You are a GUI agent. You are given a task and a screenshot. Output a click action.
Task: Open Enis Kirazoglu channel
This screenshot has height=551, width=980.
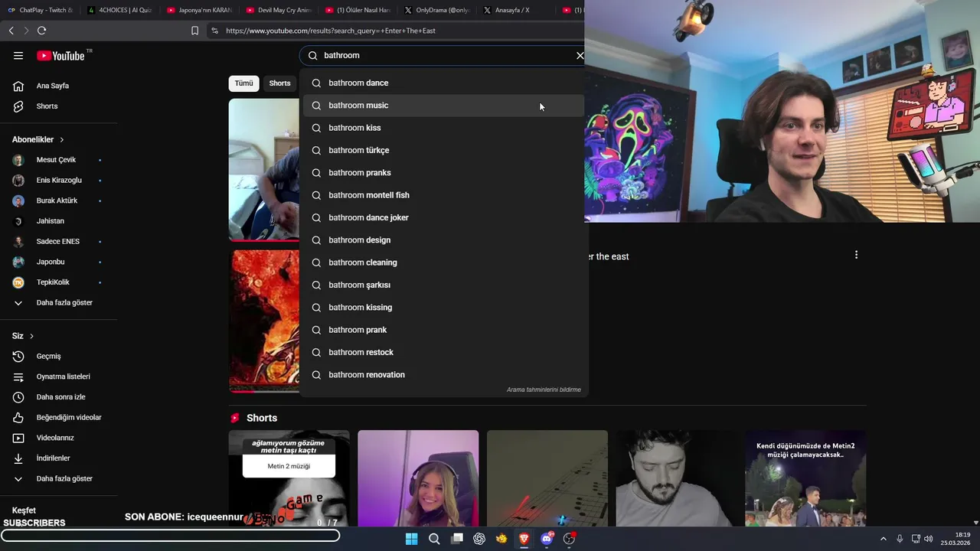point(58,181)
